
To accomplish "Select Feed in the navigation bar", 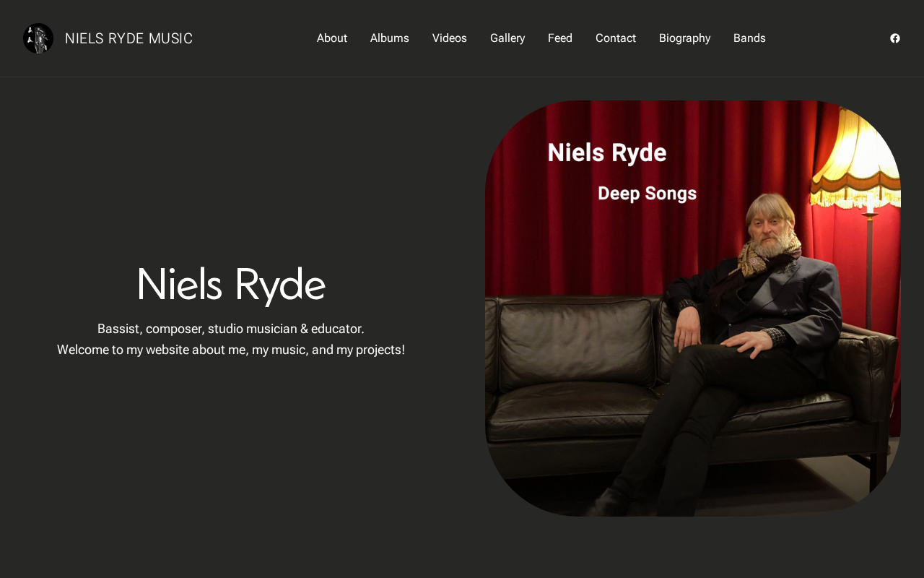I will pyautogui.click(x=560, y=38).
